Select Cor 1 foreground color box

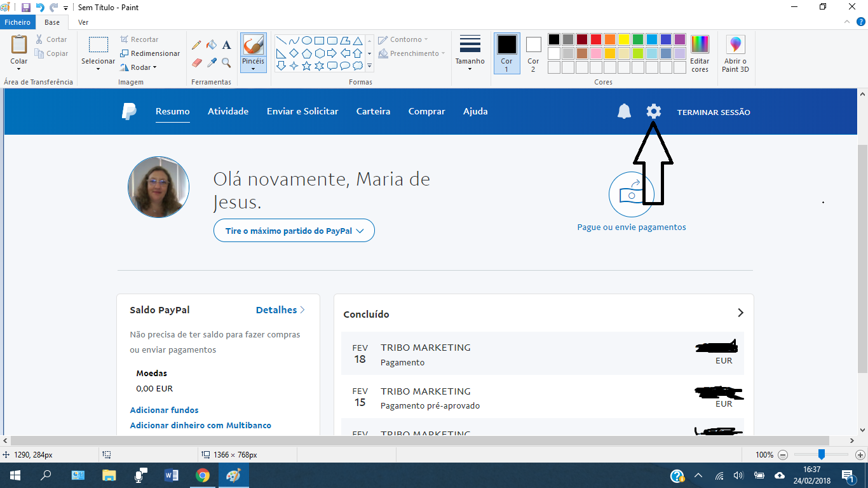(506, 53)
